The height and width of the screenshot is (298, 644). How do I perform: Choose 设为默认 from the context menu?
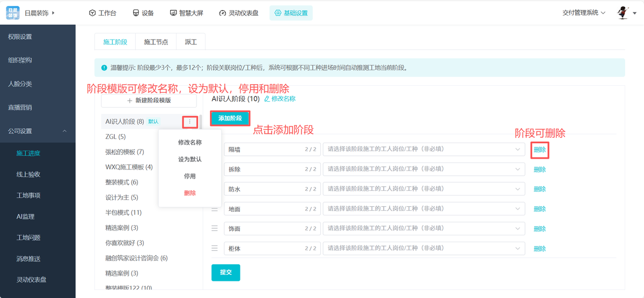tap(190, 159)
